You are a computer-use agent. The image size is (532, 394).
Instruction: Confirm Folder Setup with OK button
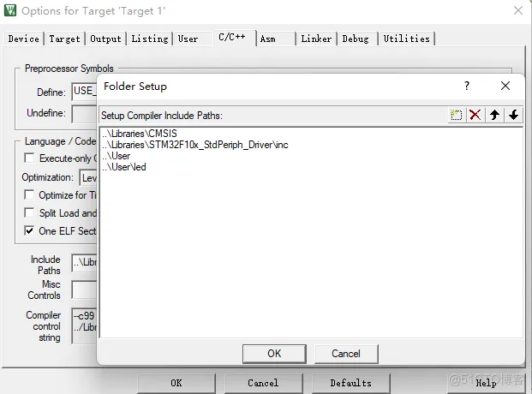tap(274, 354)
